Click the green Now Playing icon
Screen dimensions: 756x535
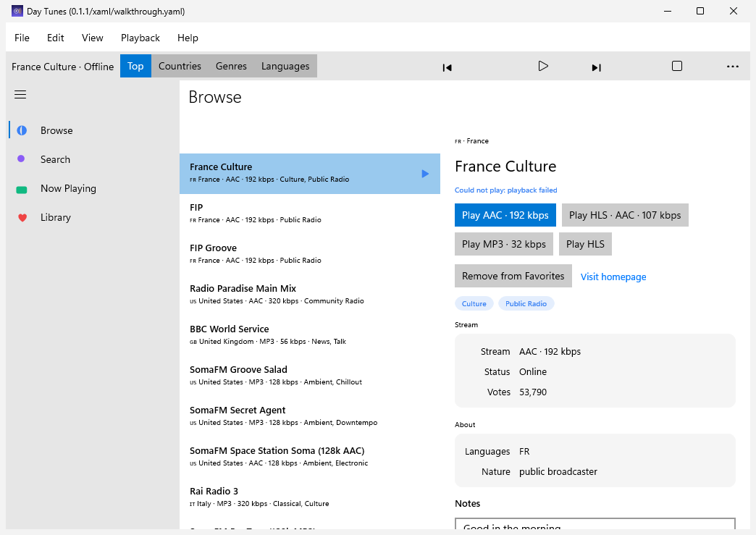coord(22,190)
